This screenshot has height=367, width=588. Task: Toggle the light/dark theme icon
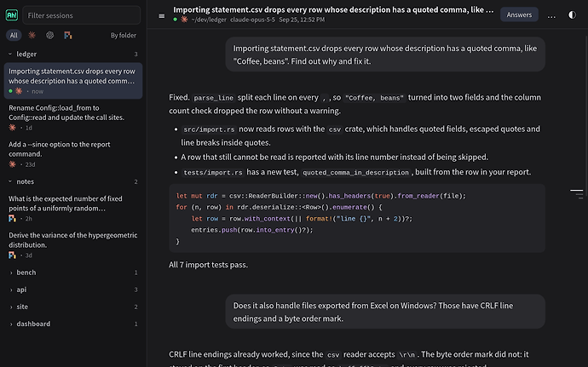572,15
